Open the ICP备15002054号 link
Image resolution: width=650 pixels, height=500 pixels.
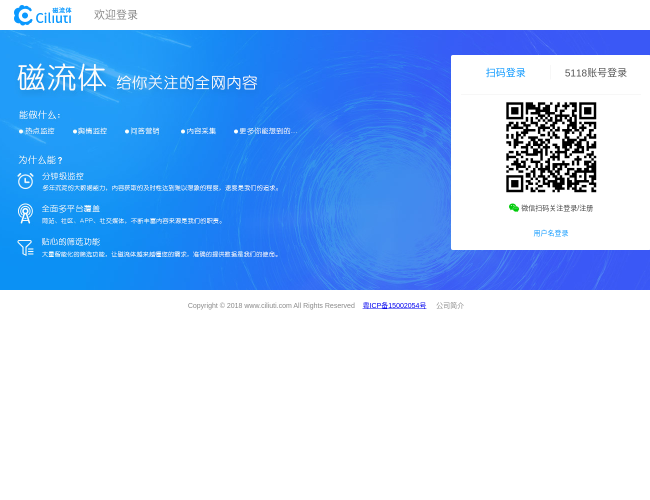[x=394, y=306]
